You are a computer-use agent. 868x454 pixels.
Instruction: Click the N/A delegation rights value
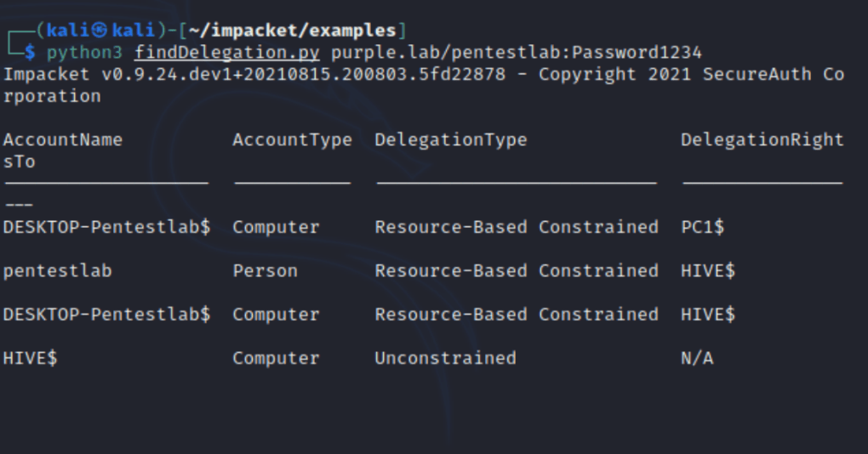pyautogui.click(x=697, y=358)
